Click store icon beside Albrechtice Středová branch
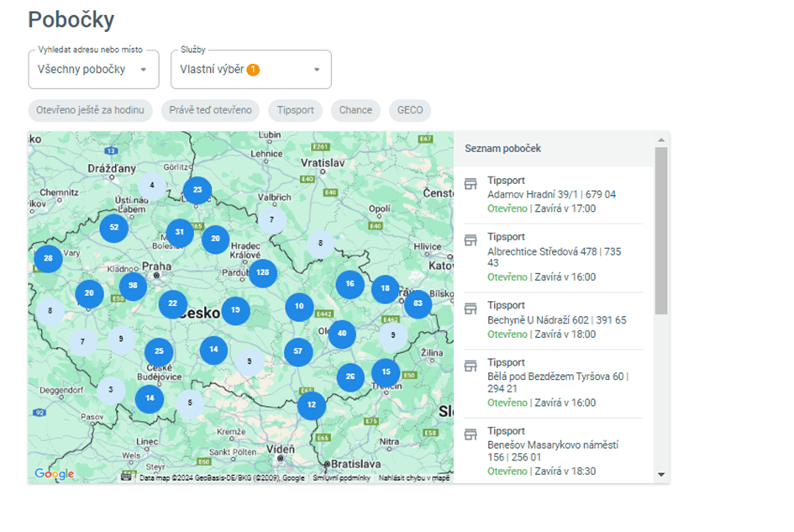Viewport: 794px width, 532px height. click(x=471, y=240)
